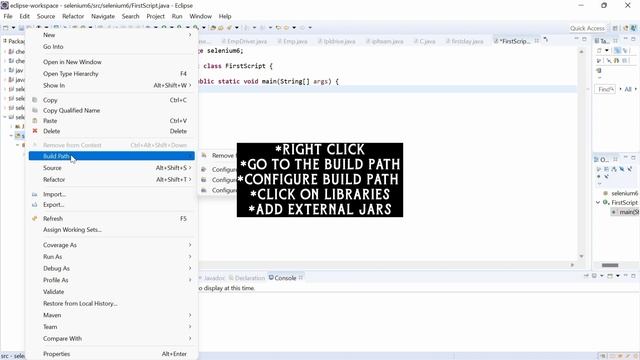Open the Javadoc tab
This screenshot has width=640, height=360.
pos(212,278)
